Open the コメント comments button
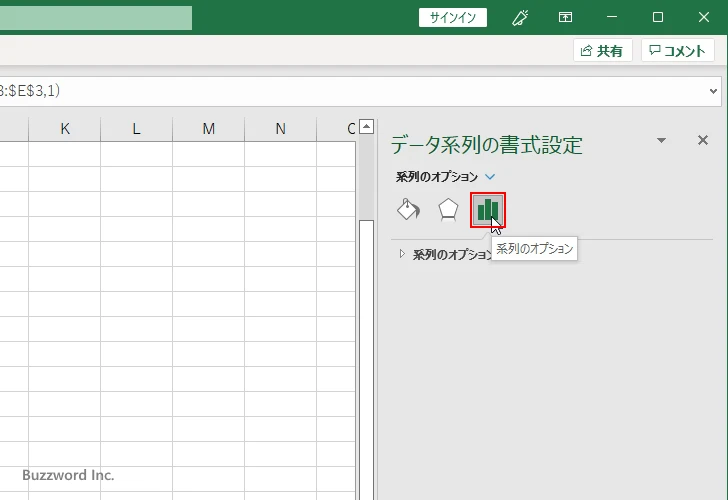 [x=677, y=50]
